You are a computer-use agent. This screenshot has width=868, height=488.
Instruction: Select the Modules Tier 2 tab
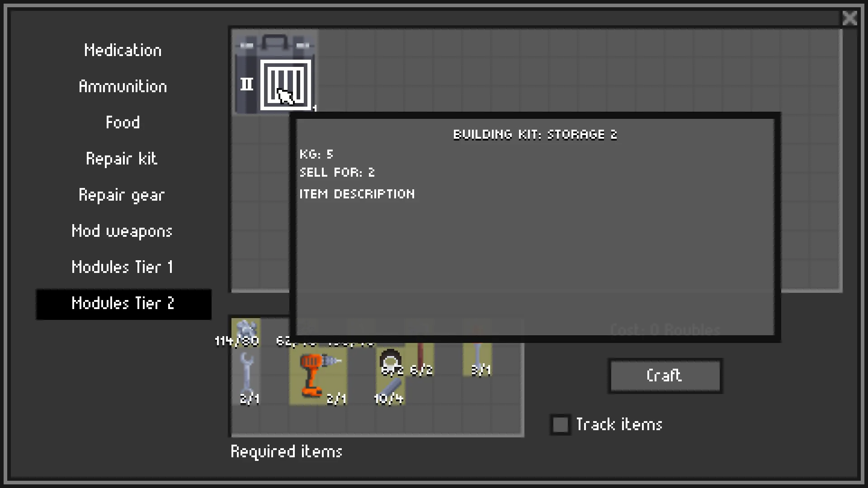(x=123, y=304)
